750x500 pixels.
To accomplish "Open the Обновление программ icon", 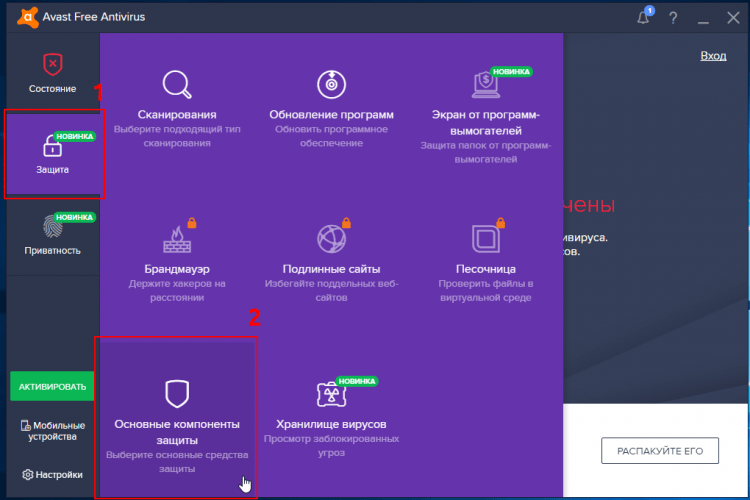I will click(x=331, y=84).
